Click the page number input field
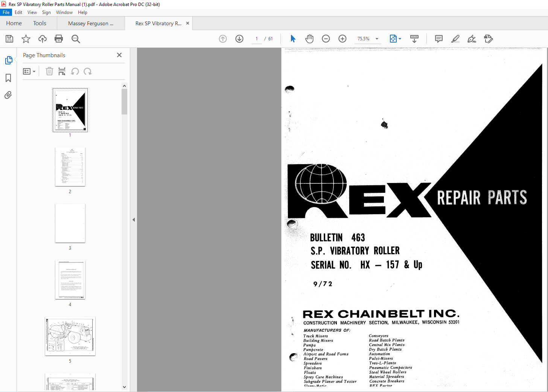This screenshot has width=548, height=392. pos(257,39)
